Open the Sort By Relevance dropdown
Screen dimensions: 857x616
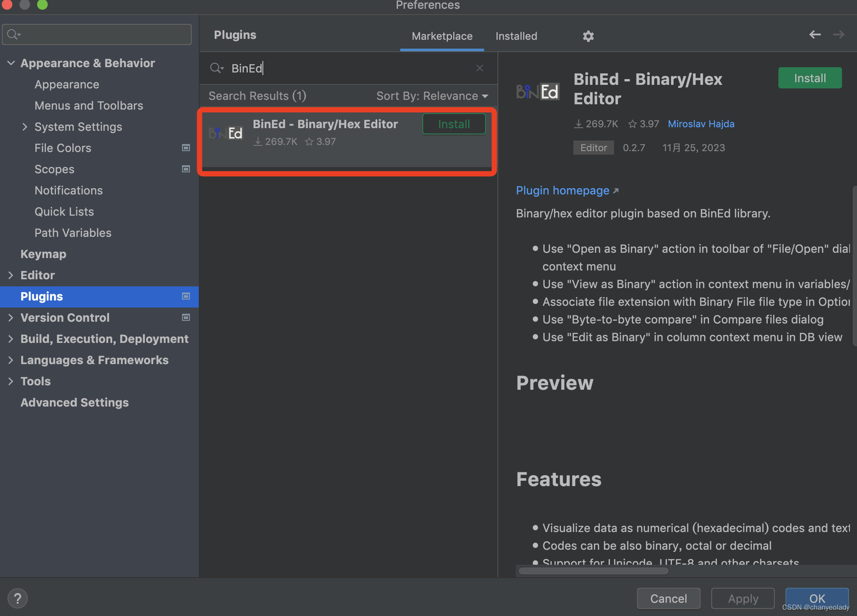coord(432,96)
